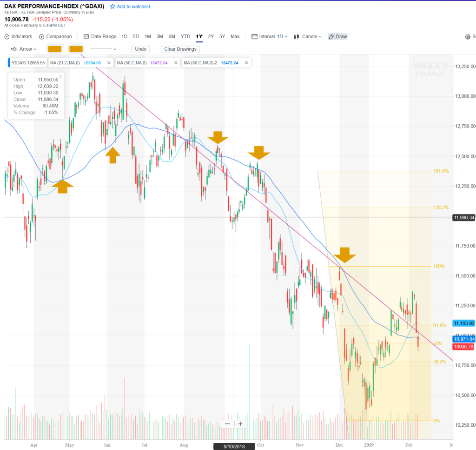Screen dimensions: 476x450
Task: Click the Clear Drawings button
Action: [180, 49]
